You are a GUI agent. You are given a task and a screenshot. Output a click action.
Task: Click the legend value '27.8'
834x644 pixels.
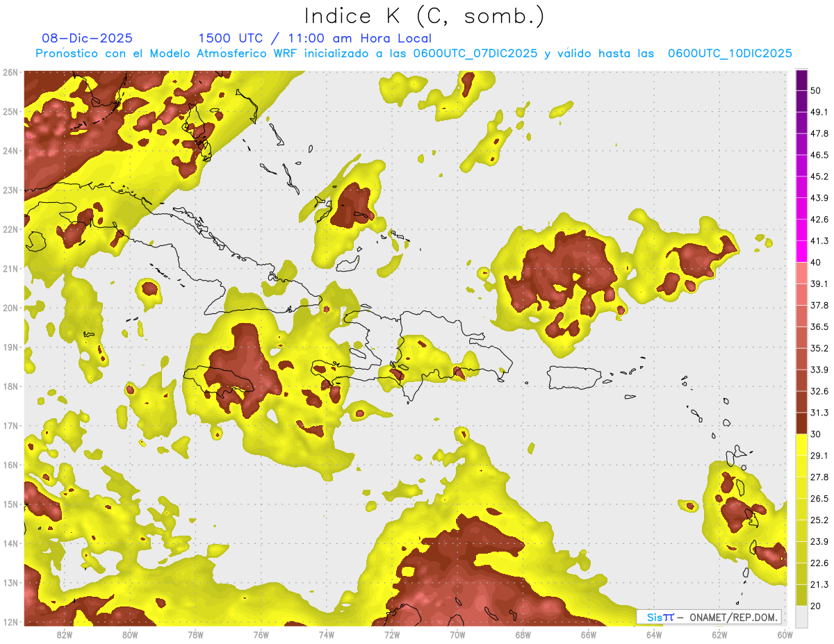[x=819, y=477]
